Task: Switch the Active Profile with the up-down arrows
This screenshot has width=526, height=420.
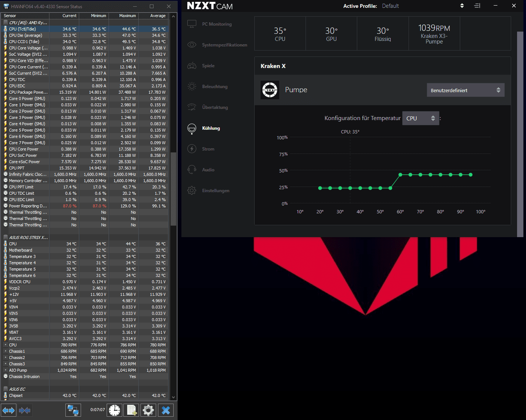Action: 462,6
